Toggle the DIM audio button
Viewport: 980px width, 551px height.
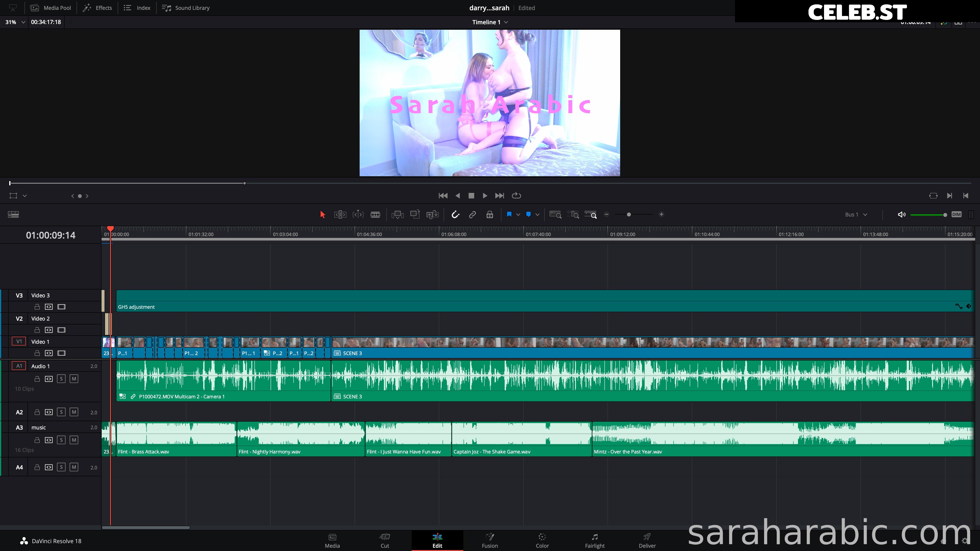tap(956, 214)
